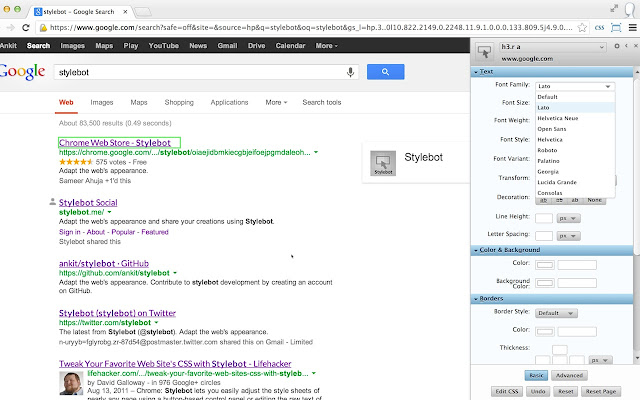Click the Google logo
This screenshot has width=640, height=400.
point(22,72)
